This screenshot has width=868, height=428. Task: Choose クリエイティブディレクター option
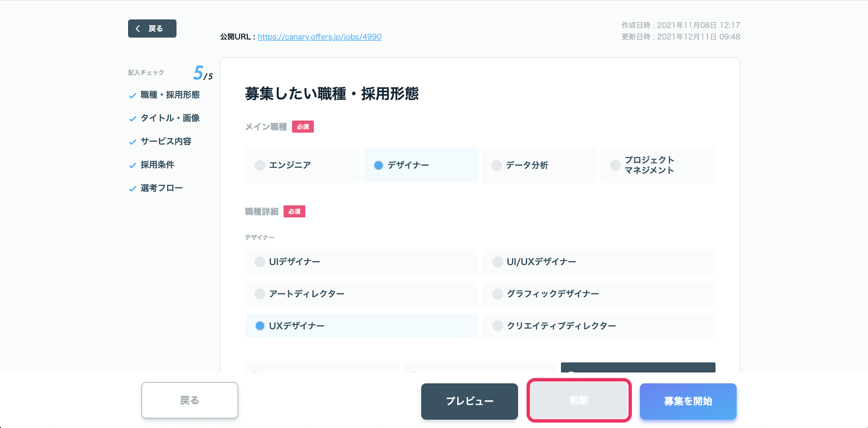click(x=599, y=326)
